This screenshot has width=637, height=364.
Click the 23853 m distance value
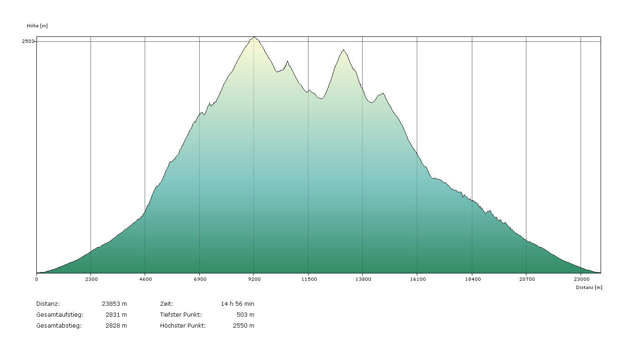pyautogui.click(x=116, y=303)
